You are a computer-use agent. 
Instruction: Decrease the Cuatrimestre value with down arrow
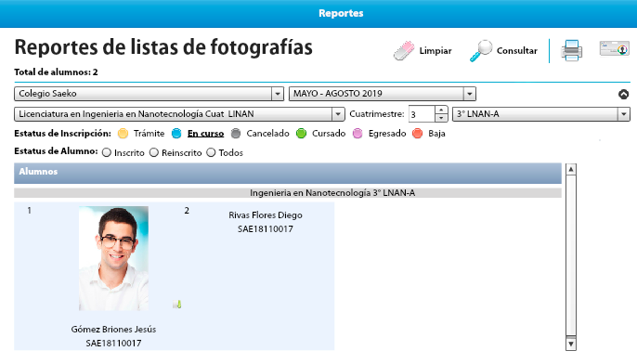click(441, 118)
